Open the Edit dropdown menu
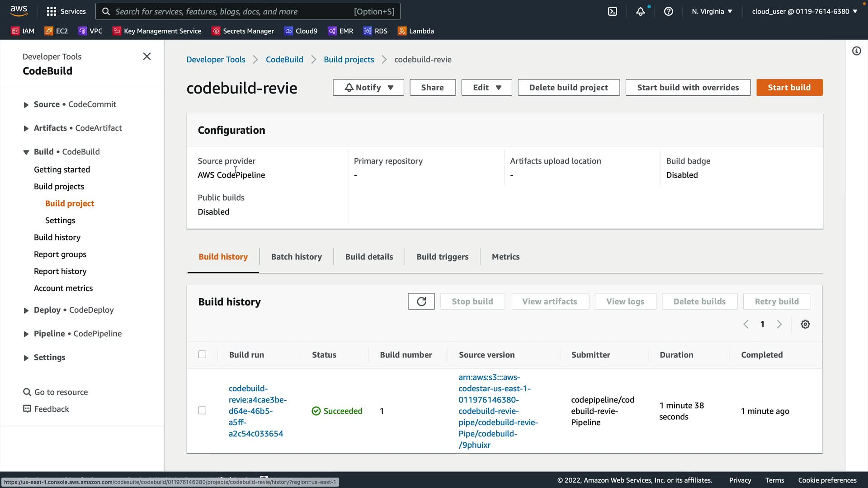 [x=486, y=88]
